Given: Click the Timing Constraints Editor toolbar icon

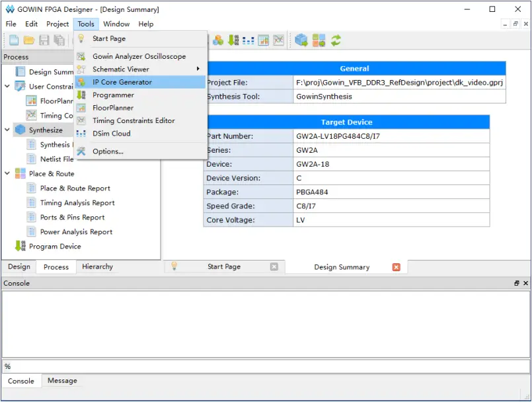Looking at the screenshot, I should (278, 40).
